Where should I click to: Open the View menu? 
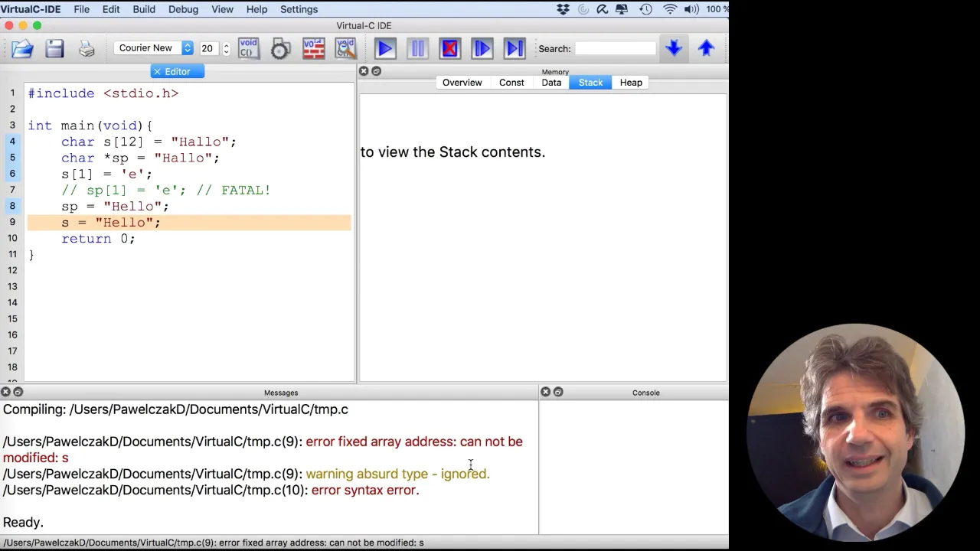[x=222, y=9]
